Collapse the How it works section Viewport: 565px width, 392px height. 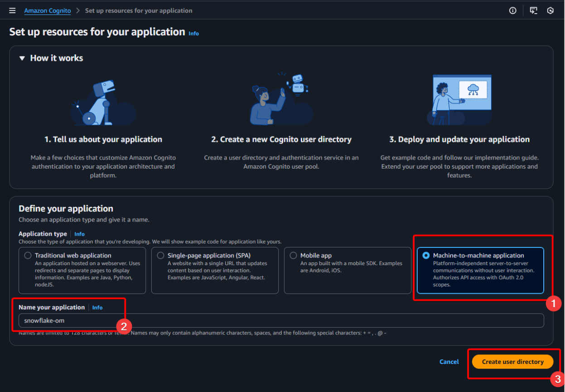click(x=22, y=58)
